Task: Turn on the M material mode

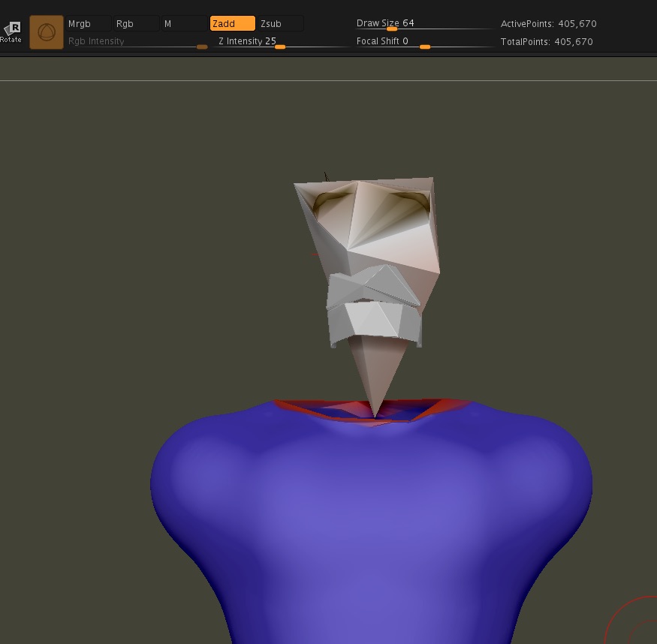Action: point(184,24)
